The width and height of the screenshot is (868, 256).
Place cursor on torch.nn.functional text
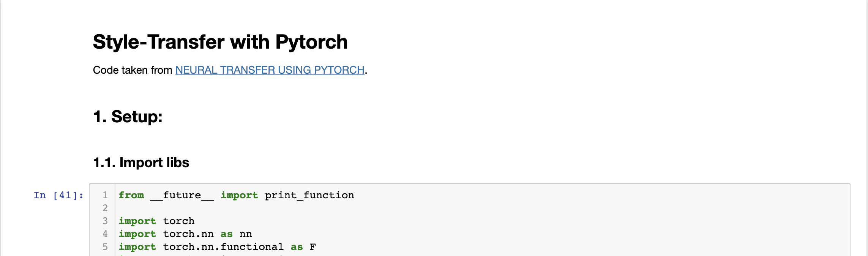223,247
